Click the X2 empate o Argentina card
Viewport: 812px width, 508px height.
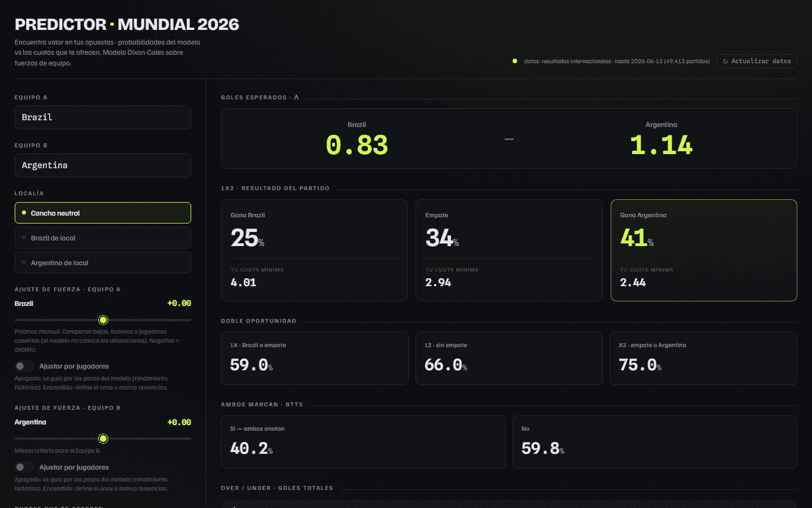pyautogui.click(x=703, y=358)
